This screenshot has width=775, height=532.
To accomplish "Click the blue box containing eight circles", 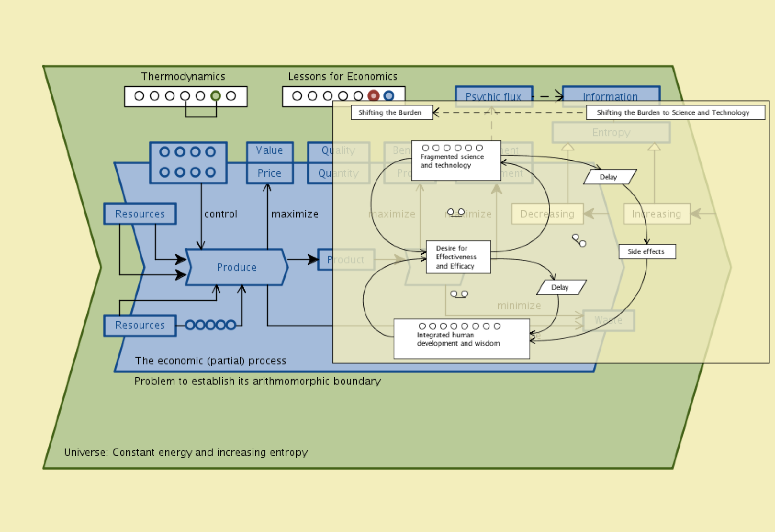I will tap(188, 163).
